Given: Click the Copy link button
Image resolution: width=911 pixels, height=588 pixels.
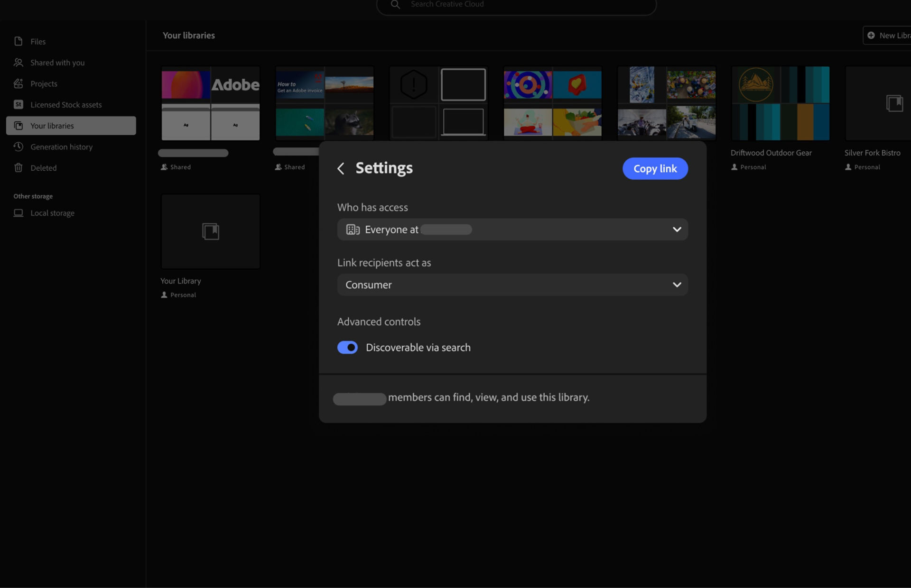Looking at the screenshot, I should 655,168.
